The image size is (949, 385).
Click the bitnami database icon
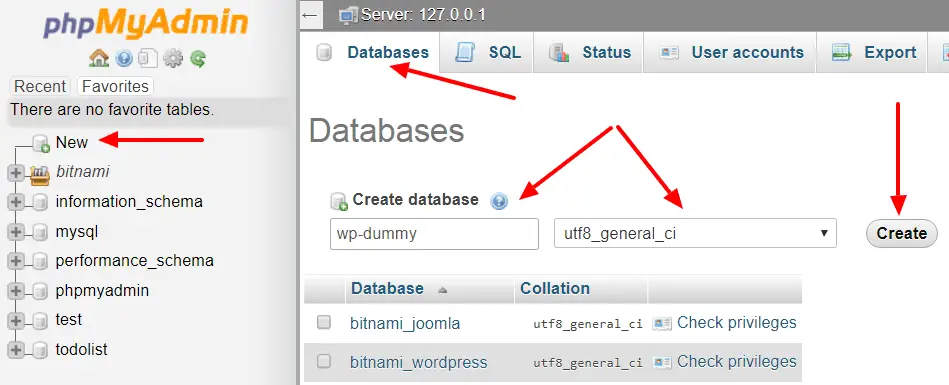(x=39, y=174)
